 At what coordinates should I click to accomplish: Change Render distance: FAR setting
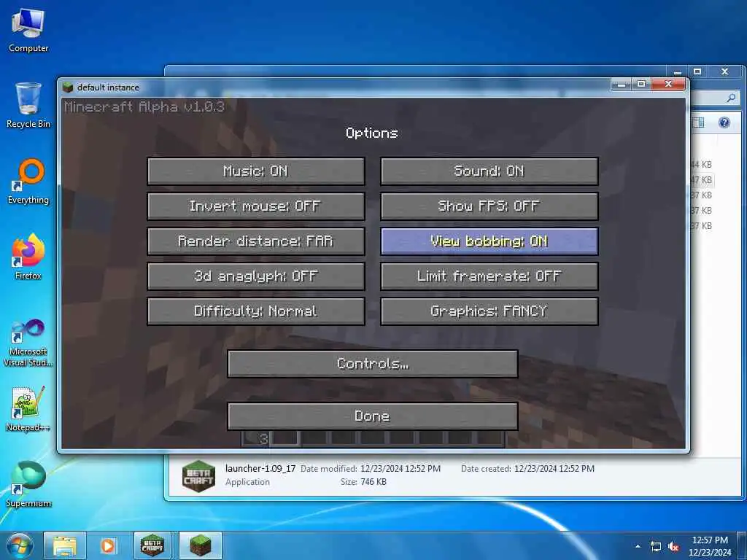point(256,241)
